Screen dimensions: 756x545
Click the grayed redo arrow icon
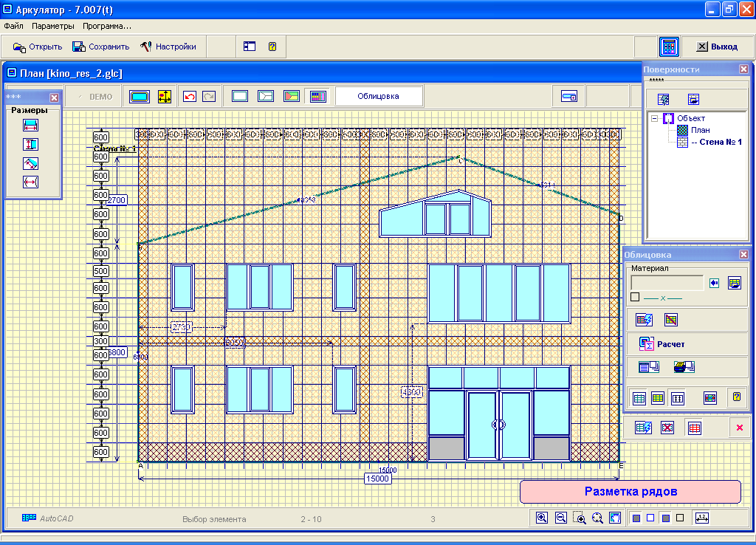coord(209,97)
